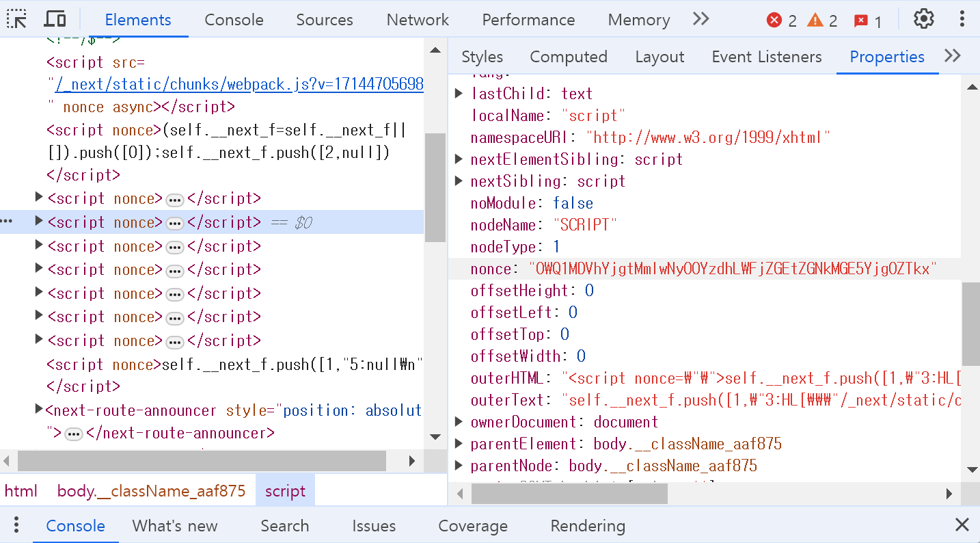980x543 pixels.
Task: Open DevTools settings gear
Action: coord(923,18)
